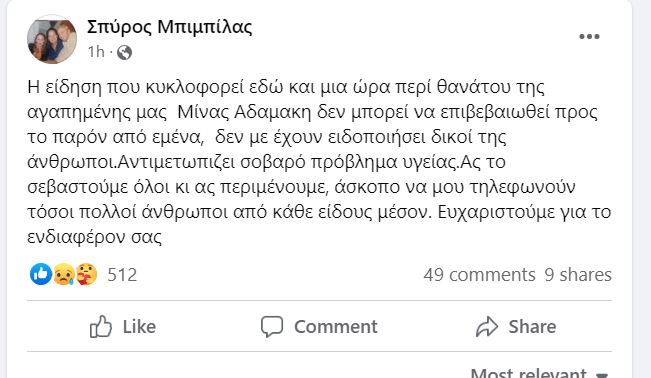The width and height of the screenshot is (651, 378).
Task: Show the 49 comments
Action: coord(480,275)
